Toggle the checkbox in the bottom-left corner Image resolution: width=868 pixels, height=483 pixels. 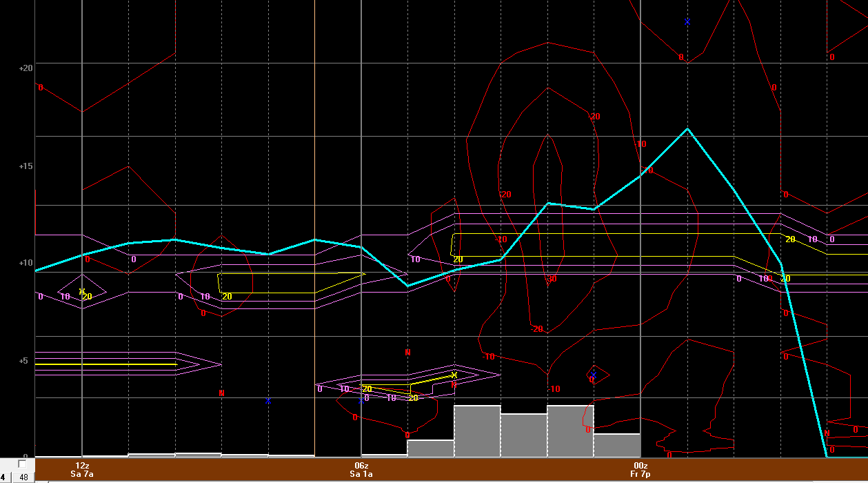(x=22, y=464)
